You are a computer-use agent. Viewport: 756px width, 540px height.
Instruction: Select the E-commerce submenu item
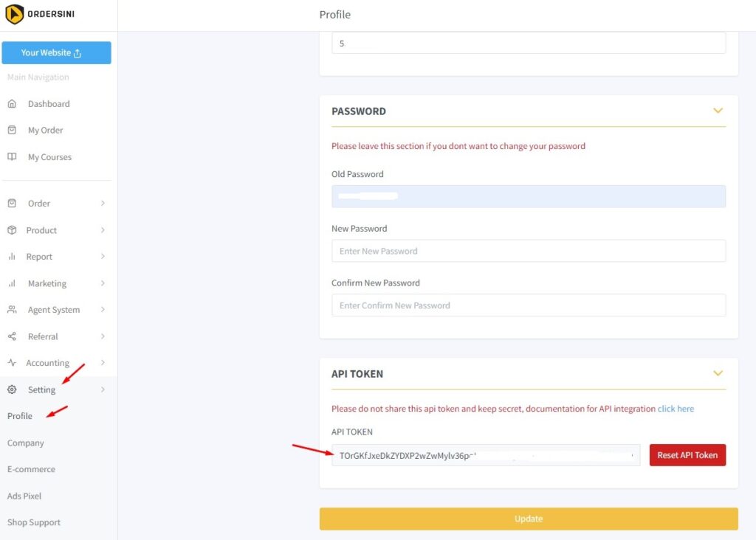(x=31, y=469)
